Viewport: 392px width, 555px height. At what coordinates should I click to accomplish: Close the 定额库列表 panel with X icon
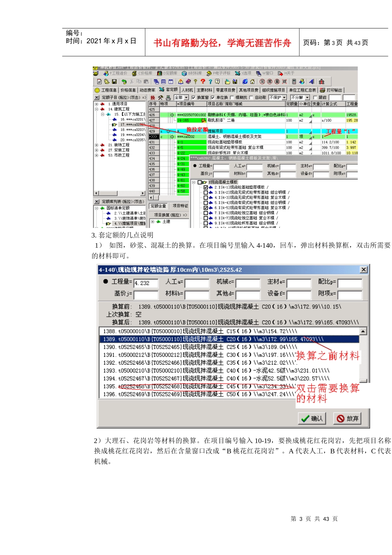[97, 202]
